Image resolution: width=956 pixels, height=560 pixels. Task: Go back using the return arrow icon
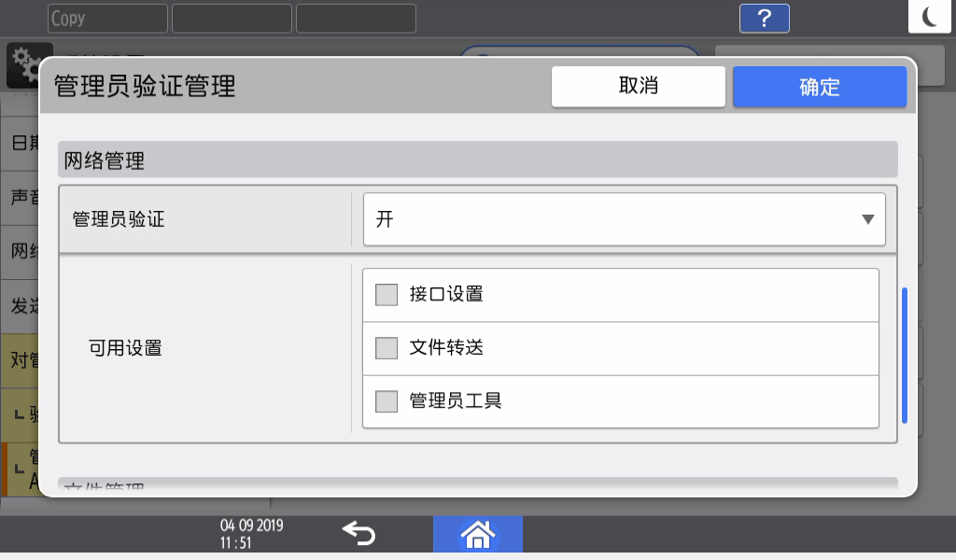click(x=358, y=532)
